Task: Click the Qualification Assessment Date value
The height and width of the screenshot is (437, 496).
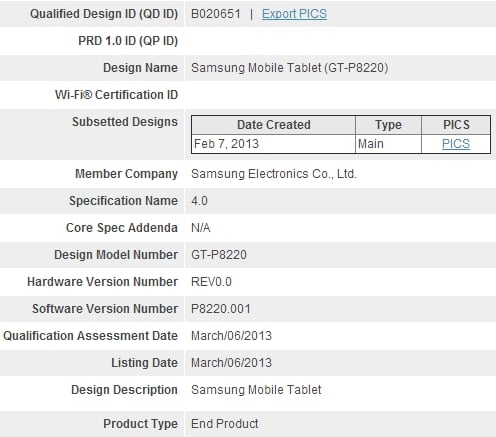Action: 231,336
